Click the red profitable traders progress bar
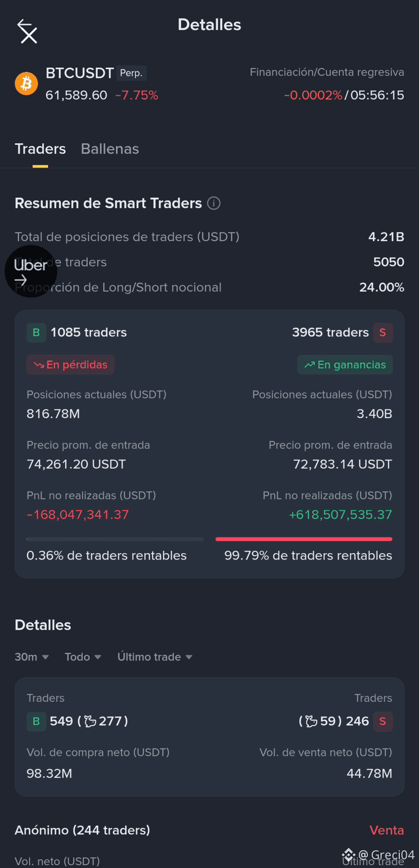The image size is (419, 868). pos(304,539)
